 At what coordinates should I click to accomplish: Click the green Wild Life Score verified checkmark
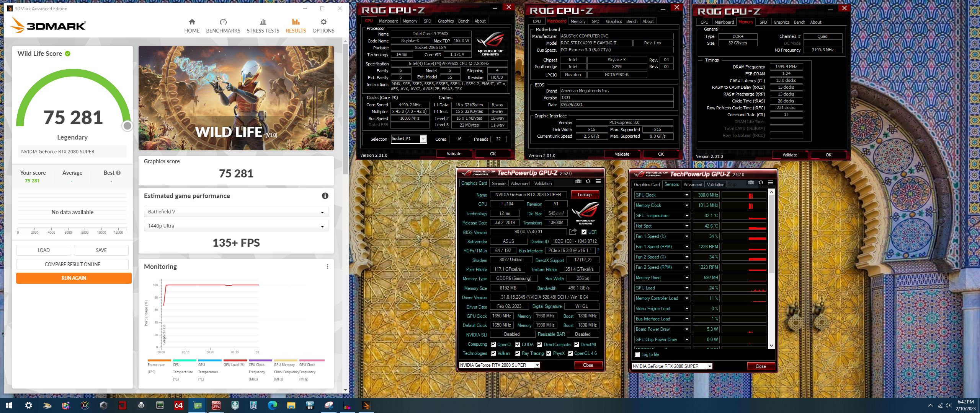coord(68,54)
